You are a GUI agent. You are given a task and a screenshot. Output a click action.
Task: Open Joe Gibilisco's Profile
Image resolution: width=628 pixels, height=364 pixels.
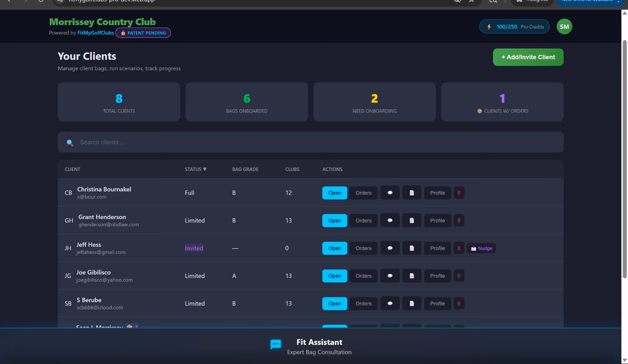[437, 276]
